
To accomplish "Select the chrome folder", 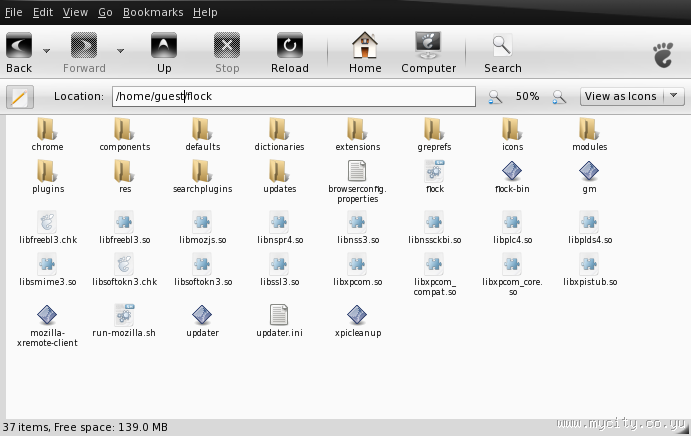I will (x=47, y=134).
